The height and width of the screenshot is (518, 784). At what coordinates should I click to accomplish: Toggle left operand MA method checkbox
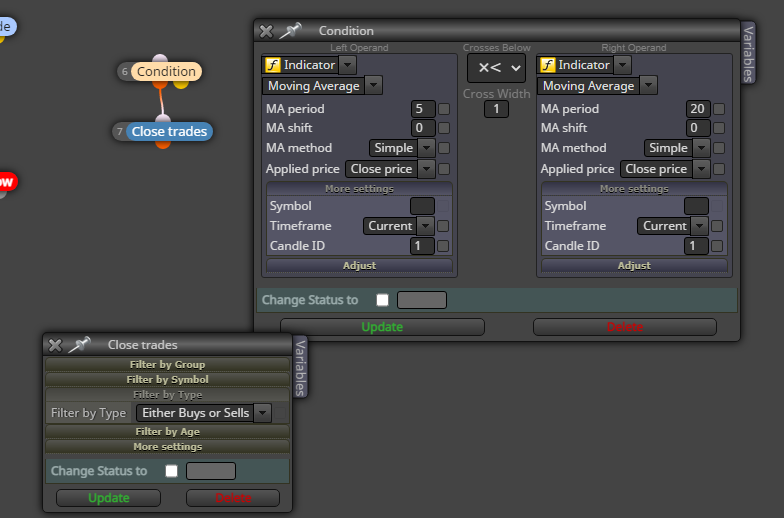[444, 148]
